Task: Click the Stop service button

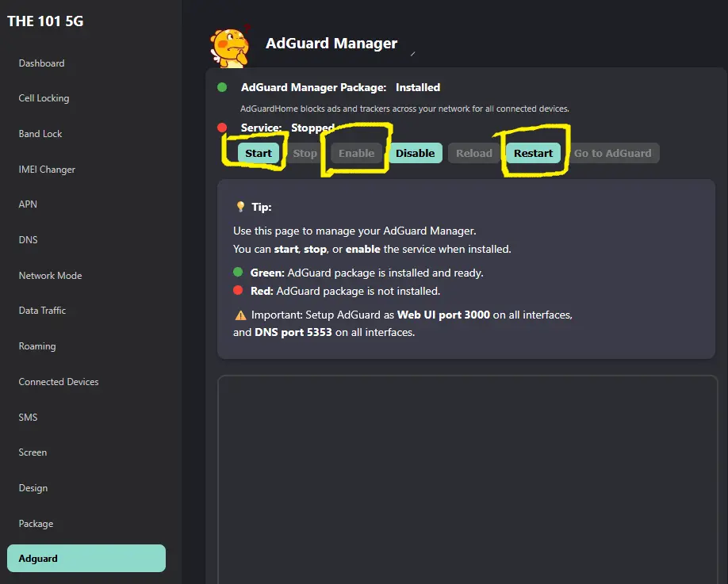Action: 305,153
